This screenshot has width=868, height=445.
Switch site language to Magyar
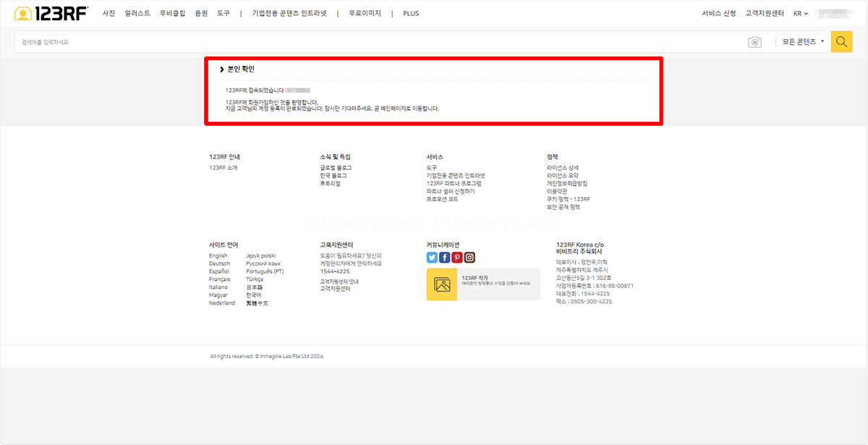click(x=219, y=295)
